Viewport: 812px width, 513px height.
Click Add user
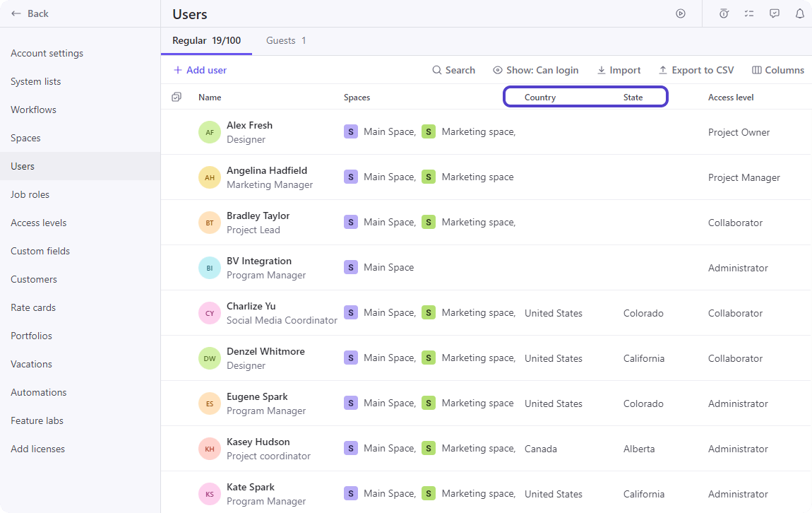(201, 70)
